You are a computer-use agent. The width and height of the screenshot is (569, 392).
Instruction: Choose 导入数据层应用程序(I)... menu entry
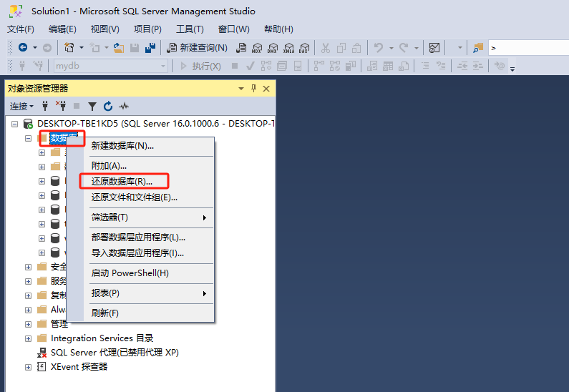pyautogui.click(x=137, y=253)
